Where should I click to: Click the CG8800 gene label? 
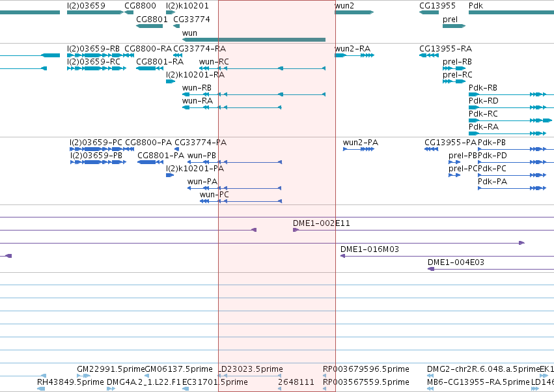[x=140, y=6]
